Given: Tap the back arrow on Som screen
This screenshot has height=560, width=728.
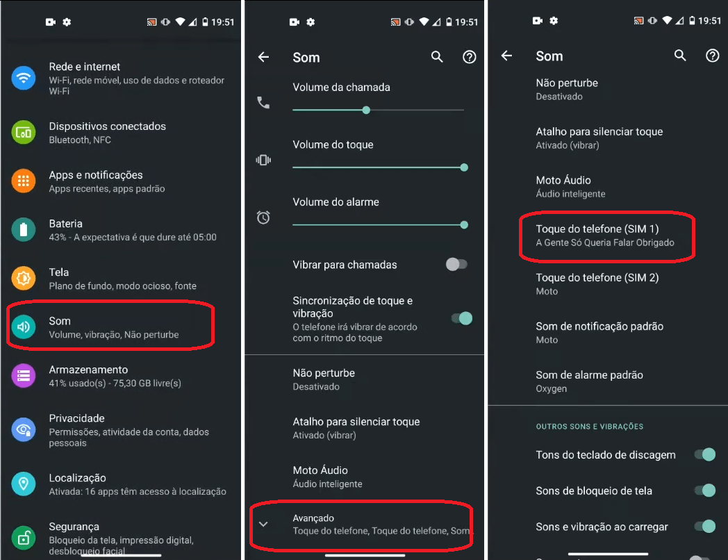Looking at the screenshot, I should point(264,57).
